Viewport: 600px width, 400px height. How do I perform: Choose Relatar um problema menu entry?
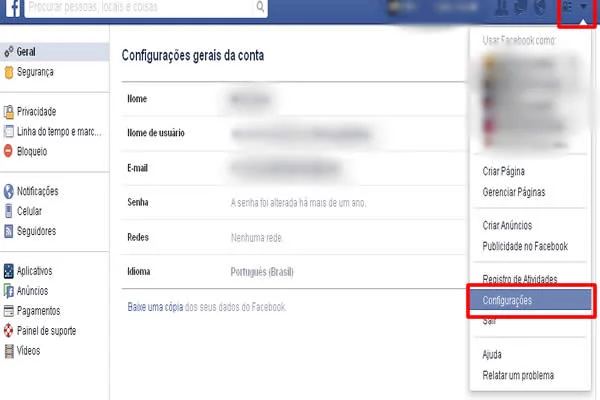pyautogui.click(x=518, y=375)
